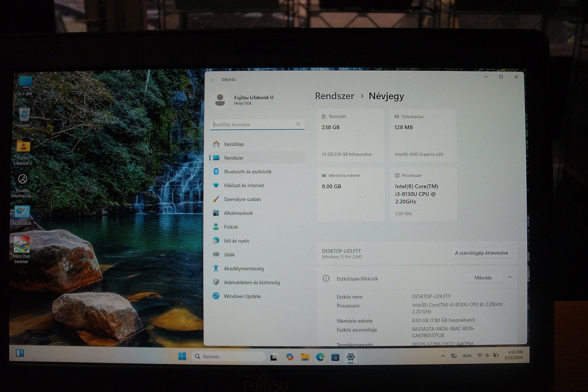The width and height of the screenshot is (588, 392).
Task: Open the clock showing 4:33 PM
Action: (514, 355)
